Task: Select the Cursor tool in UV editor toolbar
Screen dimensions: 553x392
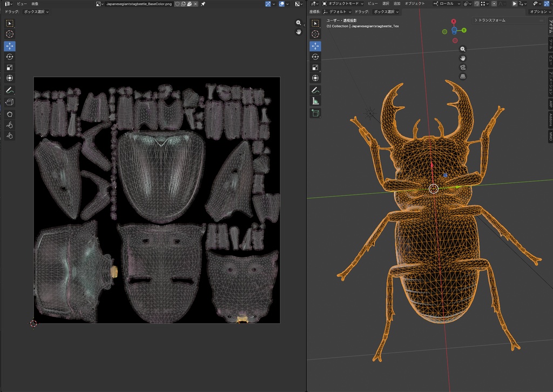Action: coord(10,34)
